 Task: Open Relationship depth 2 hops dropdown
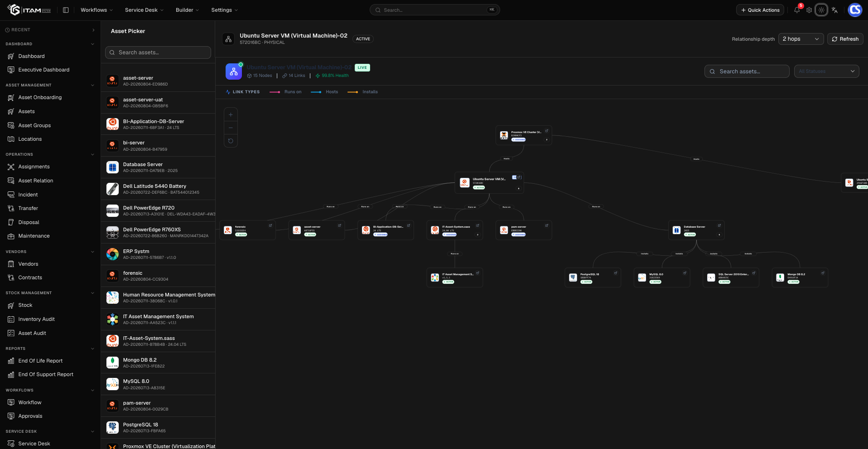tap(801, 39)
